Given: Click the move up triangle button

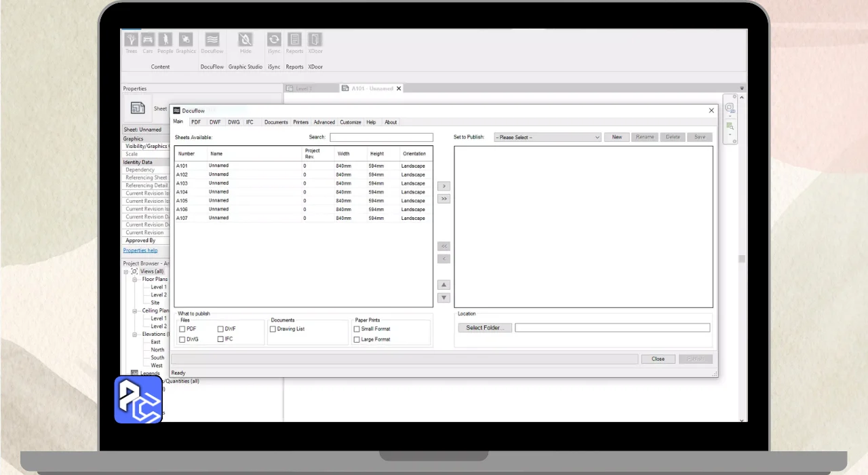Looking at the screenshot, I should [444, 285].
